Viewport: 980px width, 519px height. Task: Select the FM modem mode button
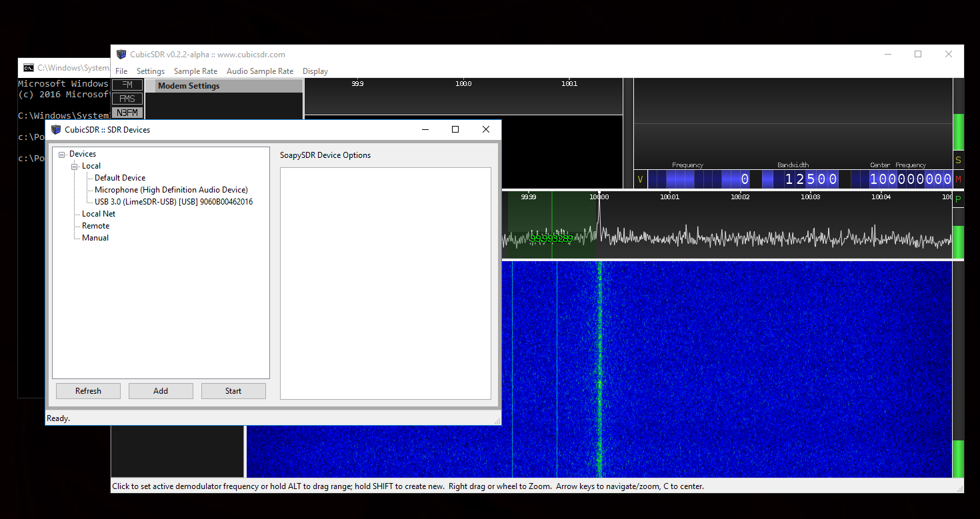pos(127,85)
